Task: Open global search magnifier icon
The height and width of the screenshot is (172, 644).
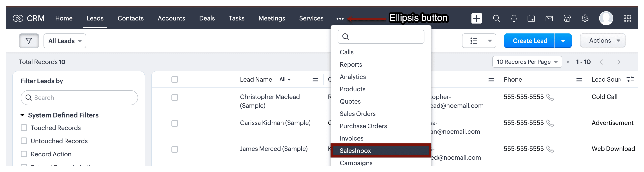Action: (x=497, y=18)
